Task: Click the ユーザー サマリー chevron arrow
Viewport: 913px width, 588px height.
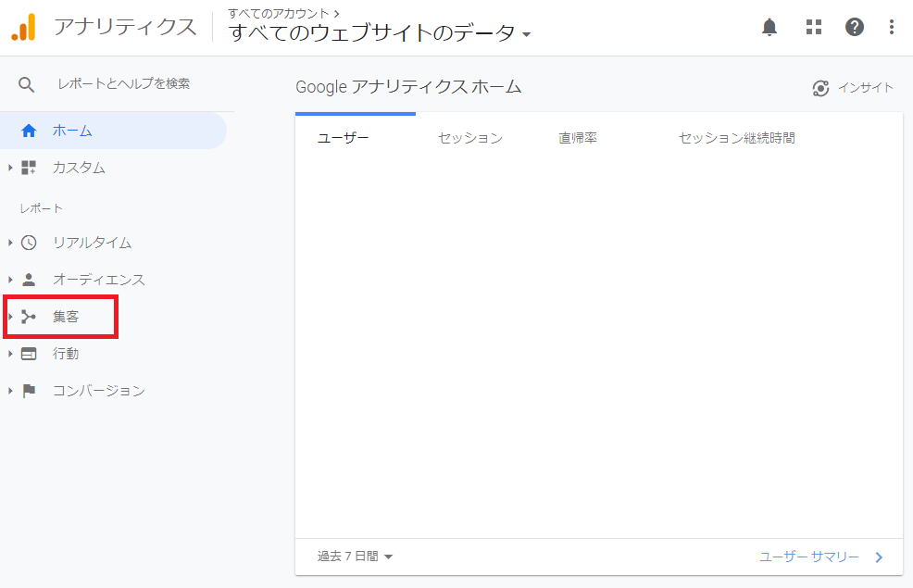Action: click(879, 557)
